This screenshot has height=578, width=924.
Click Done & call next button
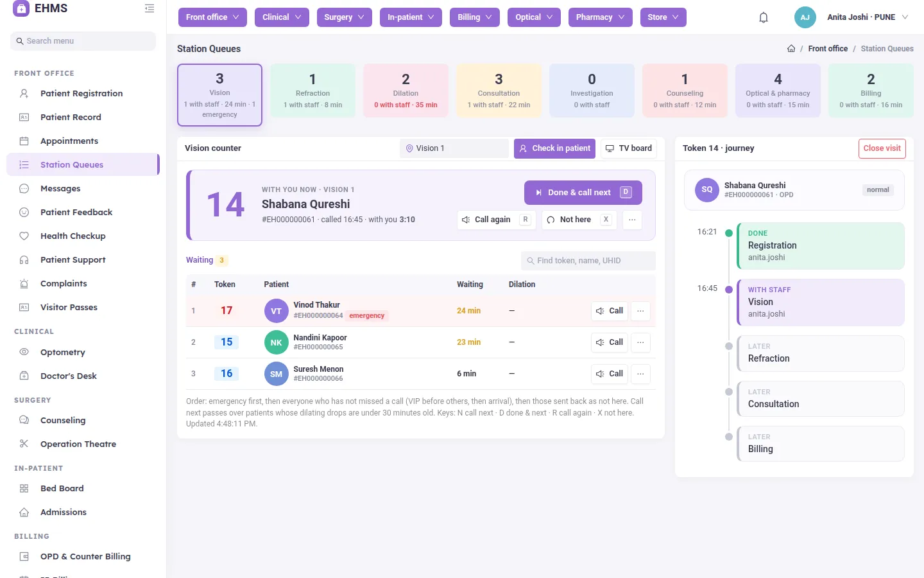click(583, 193)
